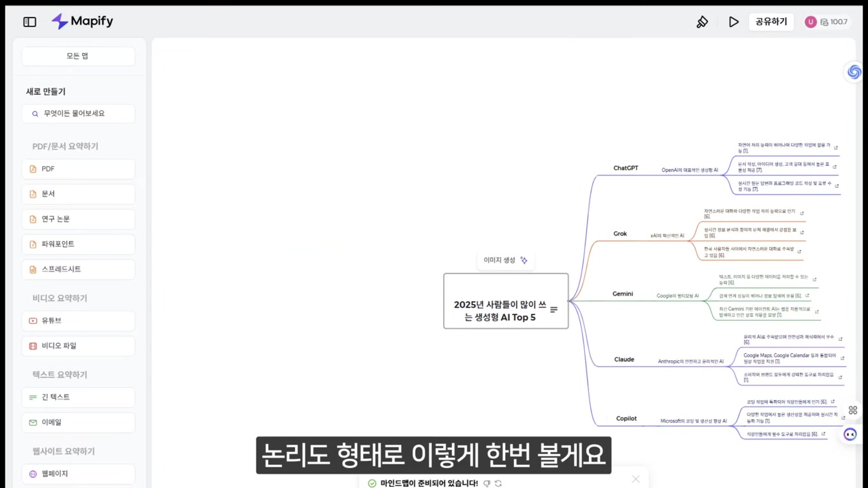Start presentation with the play icon
Viewport: 868px width, 488px height.
coord(733,22)
